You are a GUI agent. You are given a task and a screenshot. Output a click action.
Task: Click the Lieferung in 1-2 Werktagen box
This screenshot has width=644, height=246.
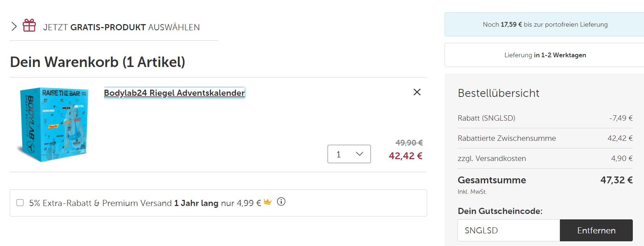point(545,55)
